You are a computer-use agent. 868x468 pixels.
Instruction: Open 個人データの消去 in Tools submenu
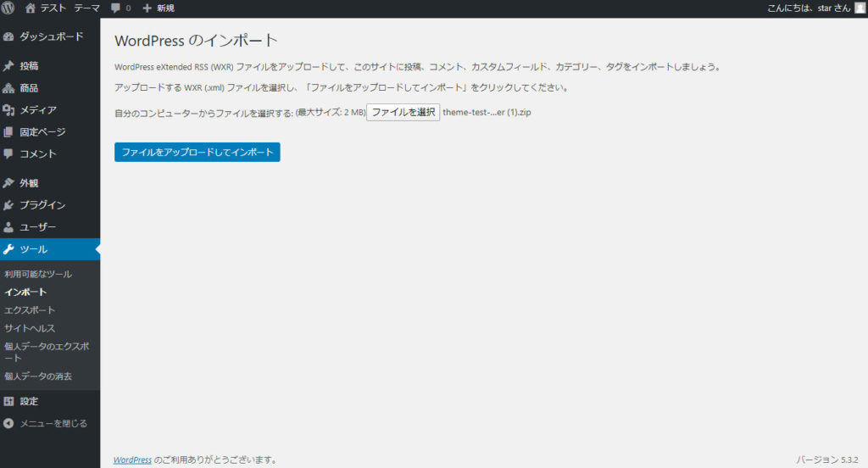[x=38, y=376]
